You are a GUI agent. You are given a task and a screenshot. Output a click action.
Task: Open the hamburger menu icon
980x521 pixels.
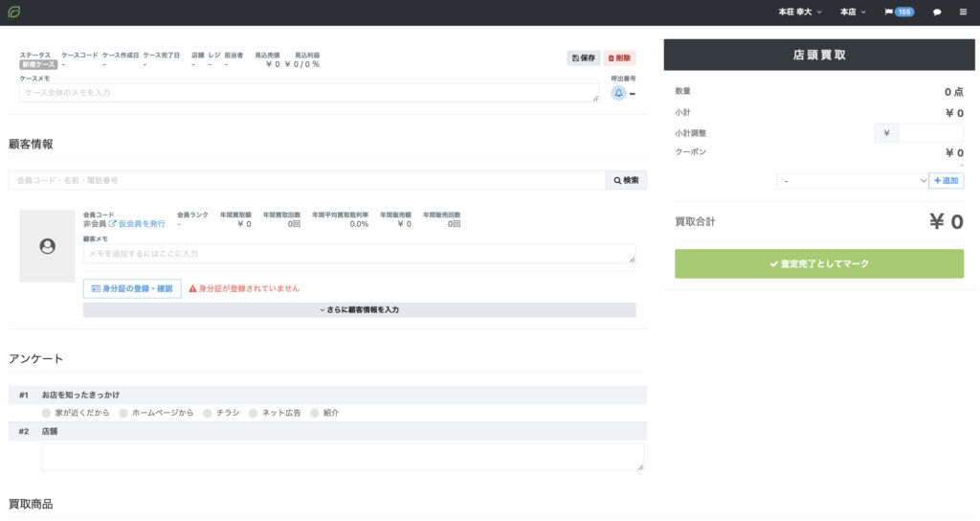[x=963, y=12]
